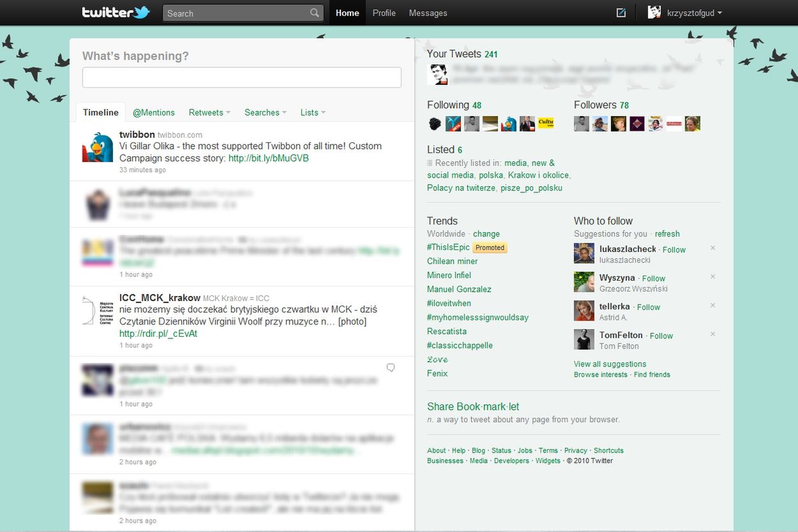Click the yellow Cultu Following avatar
This screenshot has height=532, width=798.
pyautogui.click(x=546, y=124)
